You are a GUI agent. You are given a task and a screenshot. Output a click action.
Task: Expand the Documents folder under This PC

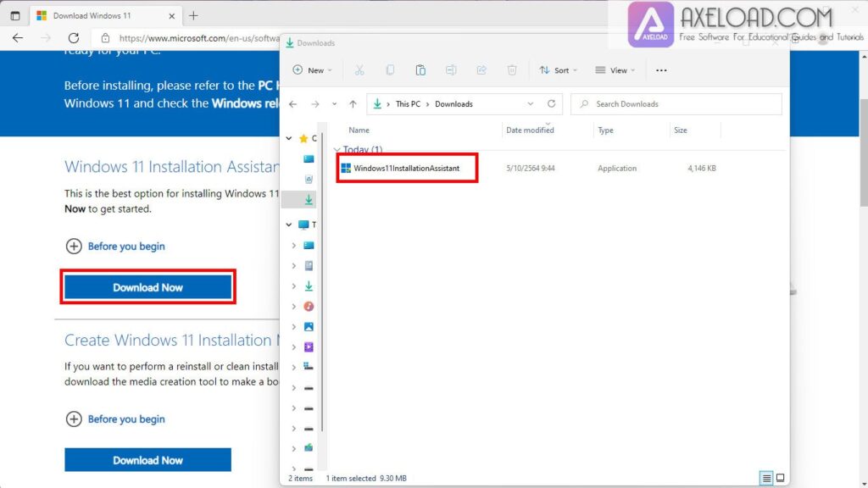tap(294, 266)
